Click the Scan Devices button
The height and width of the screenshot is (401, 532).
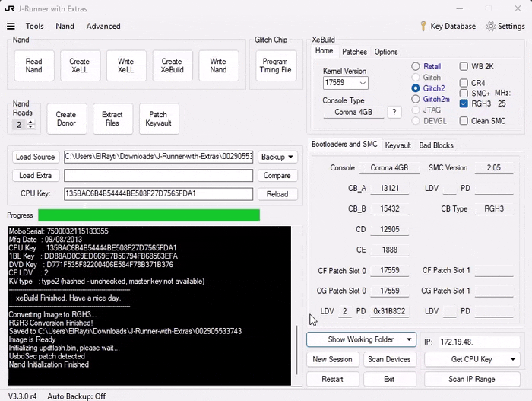[389, 359]
